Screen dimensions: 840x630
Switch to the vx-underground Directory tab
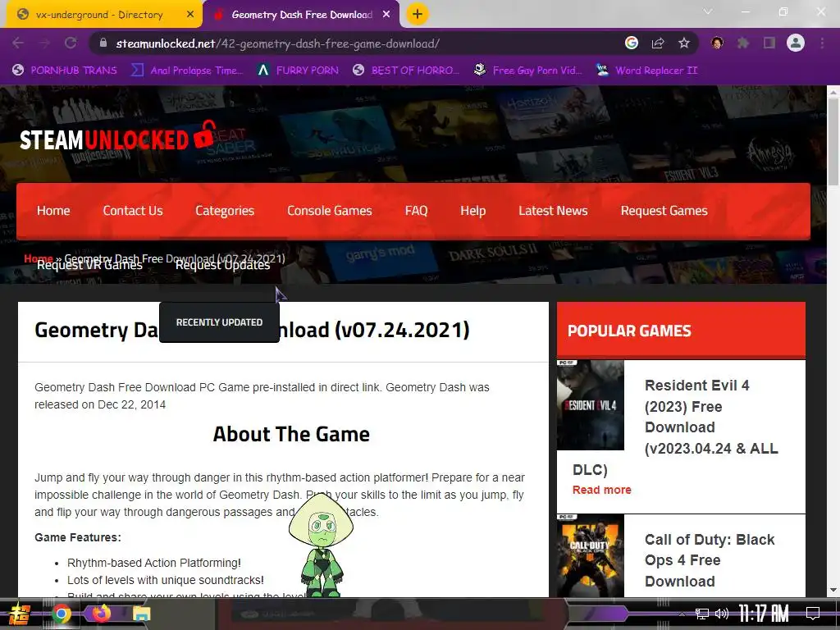pyautogui.click(x=104, y=15)
